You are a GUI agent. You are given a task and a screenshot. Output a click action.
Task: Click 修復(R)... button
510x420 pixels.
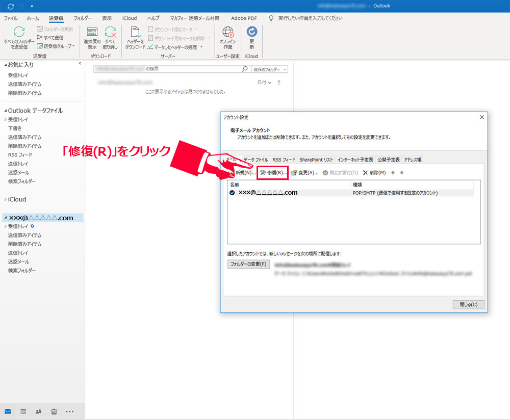click(x=273, y=173)
